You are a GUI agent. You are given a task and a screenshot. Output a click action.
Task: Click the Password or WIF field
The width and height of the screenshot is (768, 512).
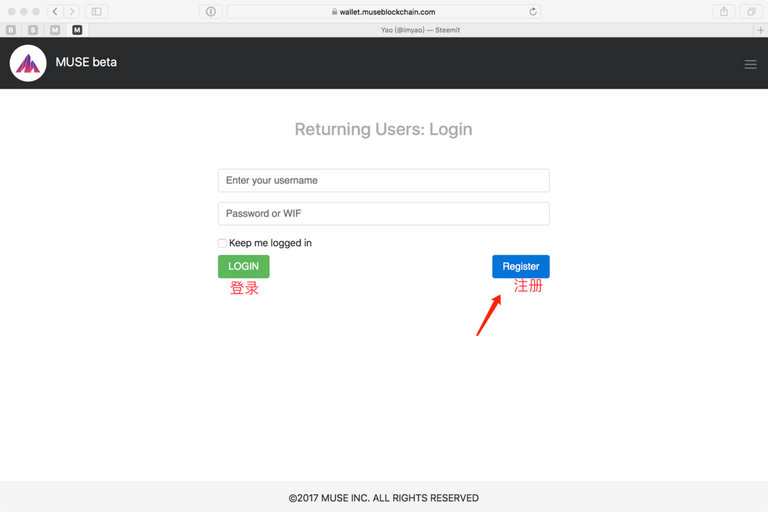click(x=384, y=214)
